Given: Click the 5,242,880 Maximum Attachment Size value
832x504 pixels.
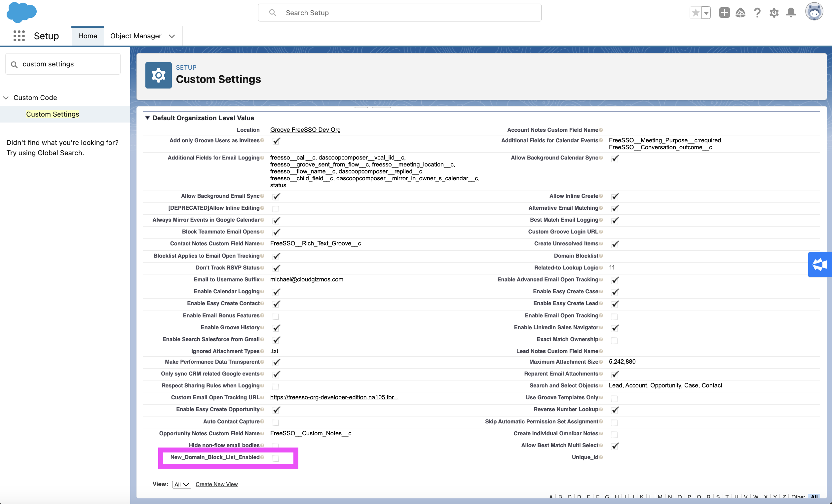Looking at the screenshot, I should (x=622, y=362).
